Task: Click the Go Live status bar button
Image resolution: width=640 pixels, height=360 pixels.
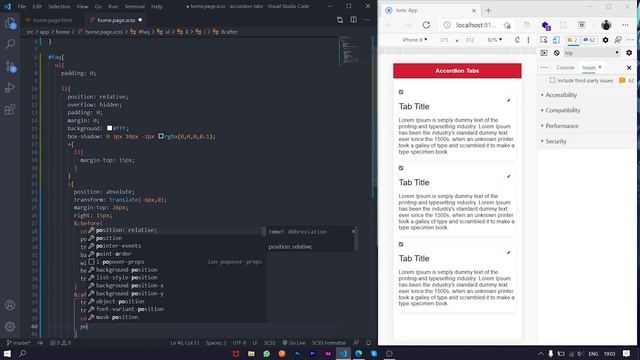Action: pos(294,343)
